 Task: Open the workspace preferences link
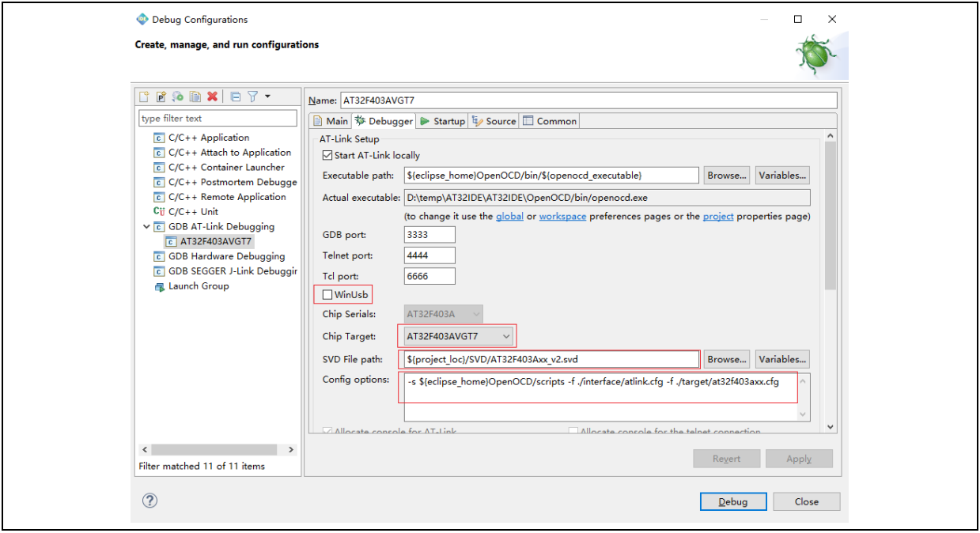pyautogui.click(x=562, y=216)
